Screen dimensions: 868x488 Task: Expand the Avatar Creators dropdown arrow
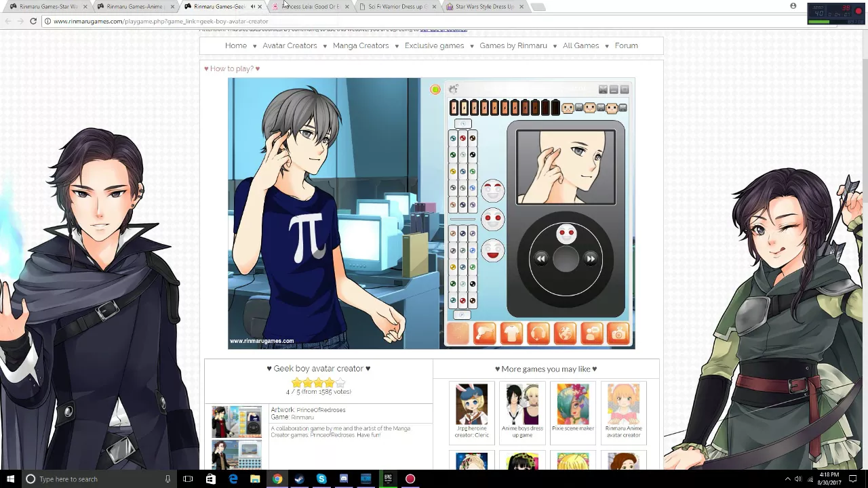[325, 46]
